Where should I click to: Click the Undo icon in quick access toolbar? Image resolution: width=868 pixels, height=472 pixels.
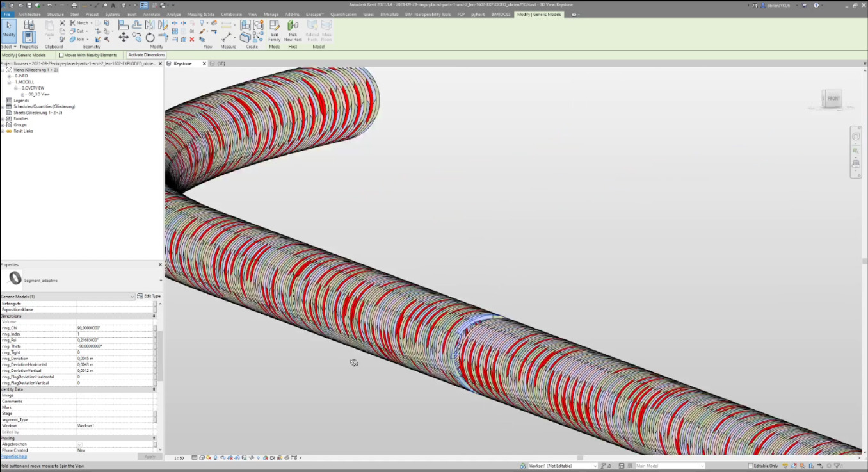[49, 5]
